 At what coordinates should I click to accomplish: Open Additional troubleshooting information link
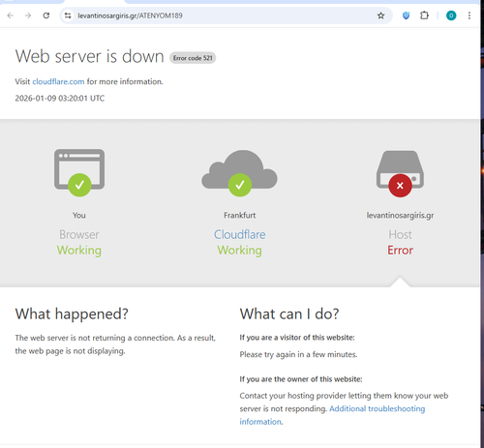click(x=332, y=415)
